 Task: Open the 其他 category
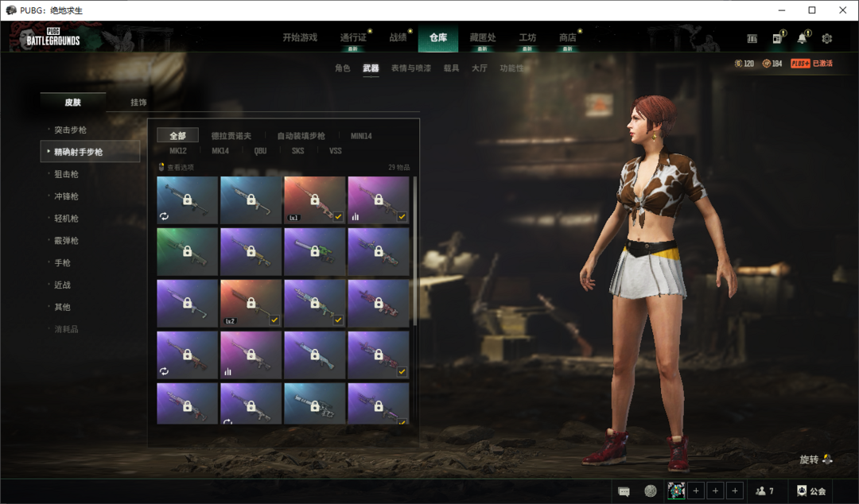point(63,307)
